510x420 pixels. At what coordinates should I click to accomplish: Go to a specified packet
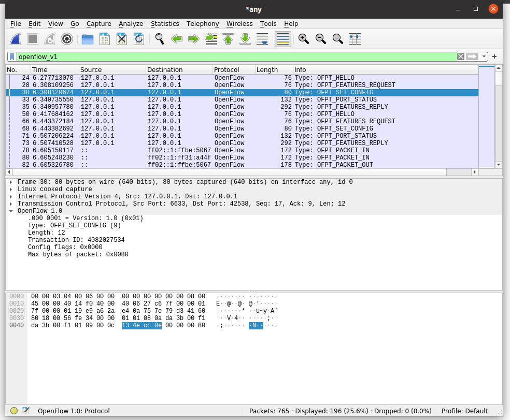[x=211, y=39]
